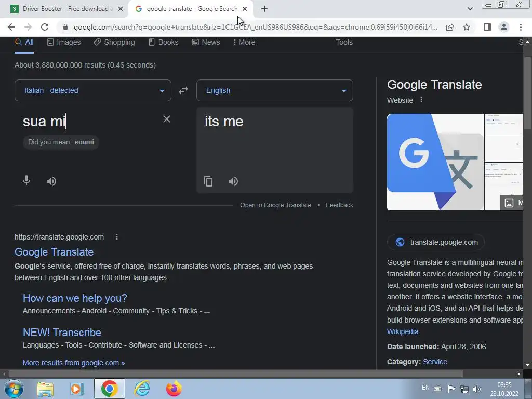Open Windows Start button
This screenshot has height=399, width=532.
click(x=14, y=389)
